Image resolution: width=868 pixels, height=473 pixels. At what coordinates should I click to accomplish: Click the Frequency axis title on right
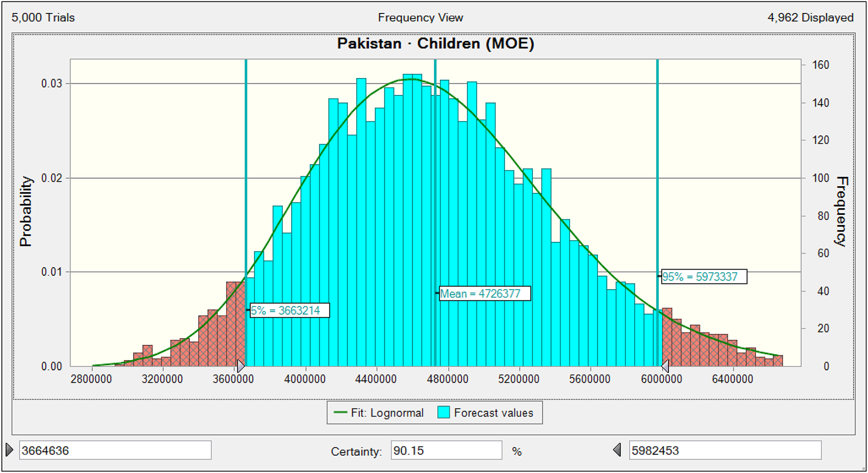click(x=841, y=211)
